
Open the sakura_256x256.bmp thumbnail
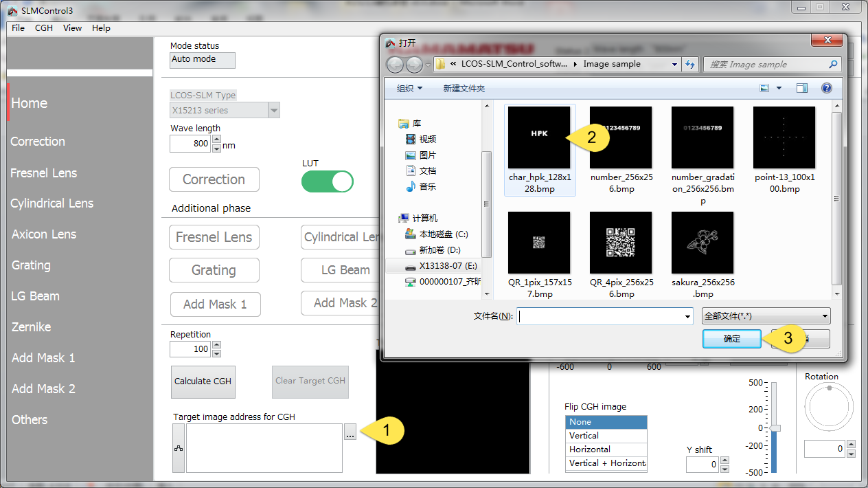coord(703,243)
